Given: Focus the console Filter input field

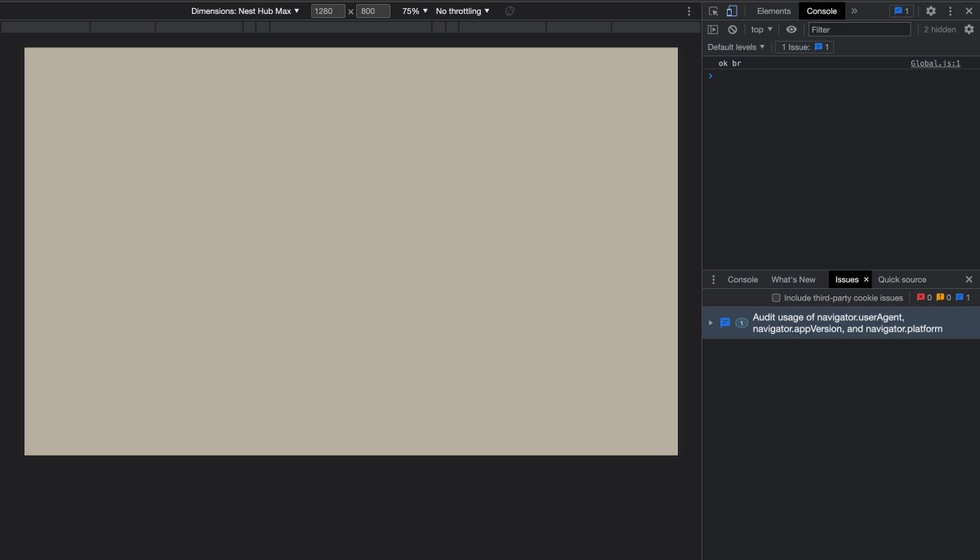Looking at the screenshot, I should pos(859,29).
